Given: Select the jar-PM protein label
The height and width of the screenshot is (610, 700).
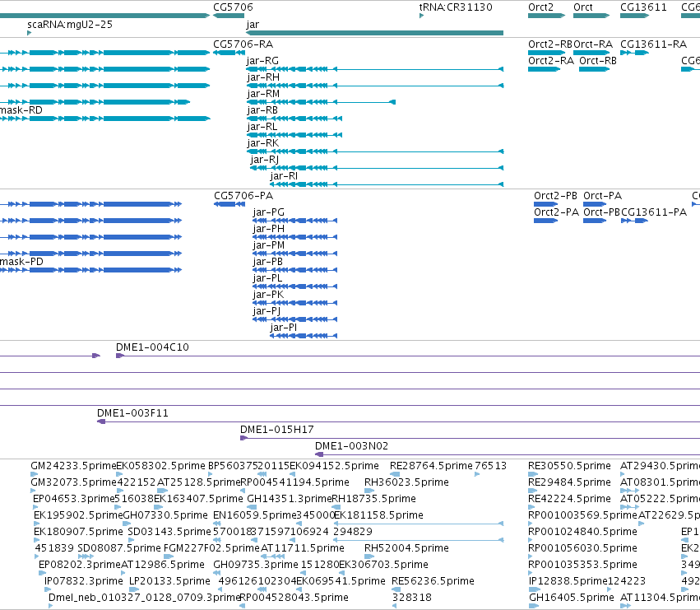Looking at the screenshot, I should pos(269,245).
